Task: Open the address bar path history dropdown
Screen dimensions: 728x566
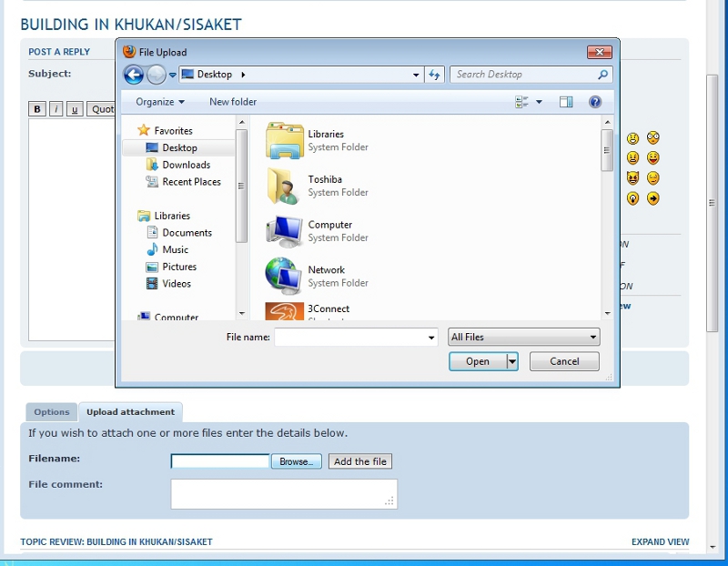Action: point(416,75)
